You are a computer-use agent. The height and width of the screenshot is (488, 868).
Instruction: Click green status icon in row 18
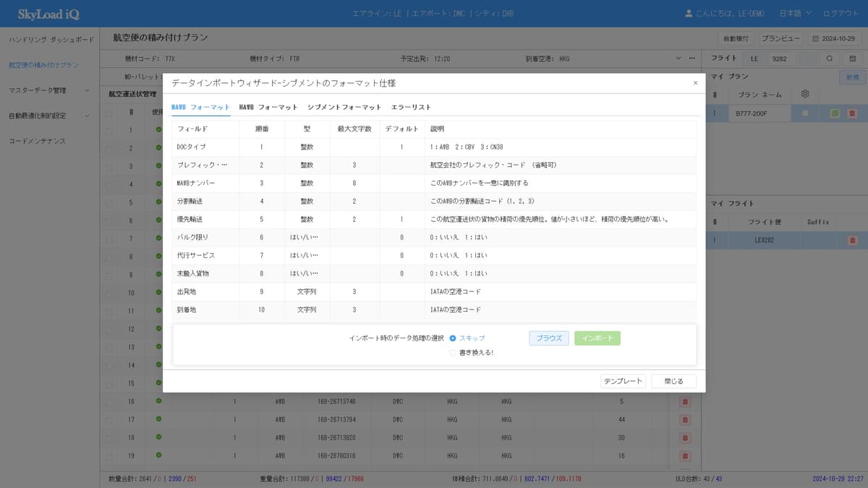[x=158, y=437]
